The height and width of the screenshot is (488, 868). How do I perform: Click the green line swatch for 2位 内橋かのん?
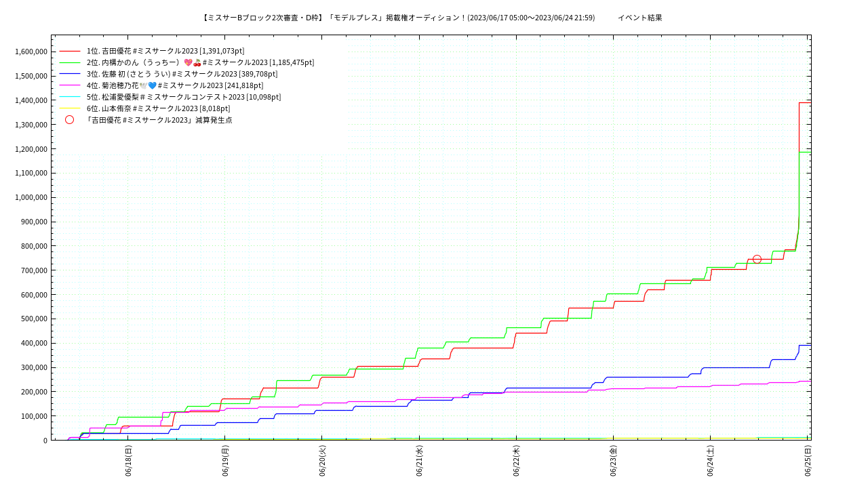click(70, 62)
